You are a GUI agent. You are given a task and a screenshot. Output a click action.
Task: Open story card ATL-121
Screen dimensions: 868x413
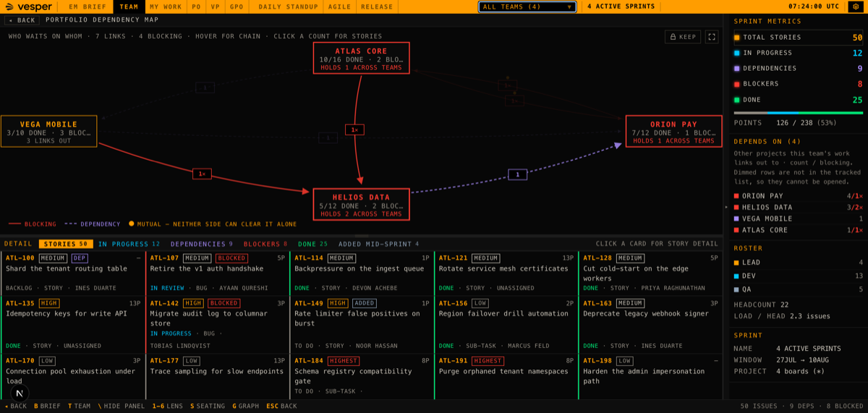(x=506, y=273)
